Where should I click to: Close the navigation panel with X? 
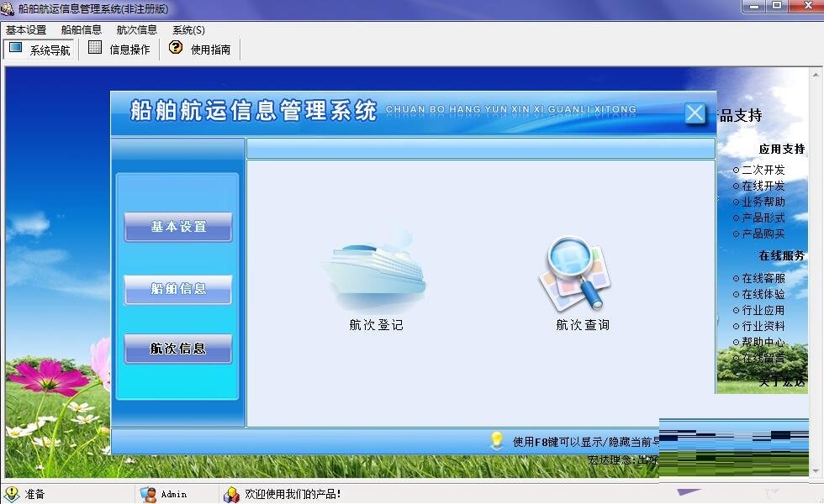point(695,113)
